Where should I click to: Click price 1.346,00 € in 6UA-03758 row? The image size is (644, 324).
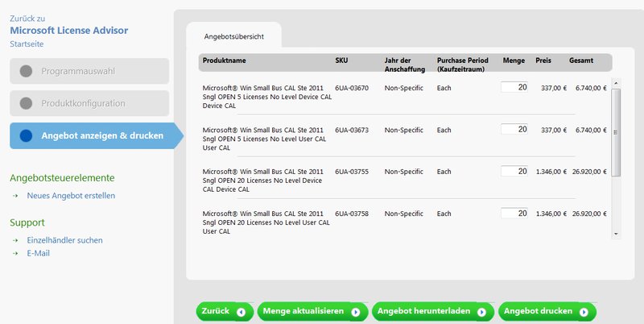pyautogui.click(x=551, y=214)
